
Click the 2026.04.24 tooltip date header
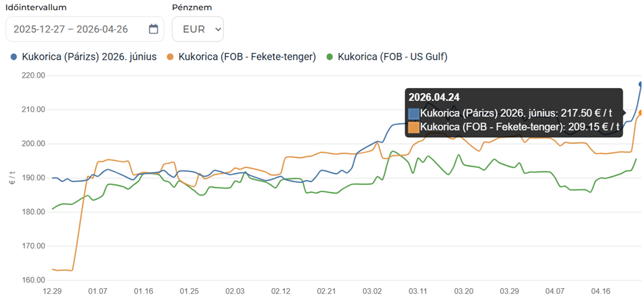[x=435, y=98]
